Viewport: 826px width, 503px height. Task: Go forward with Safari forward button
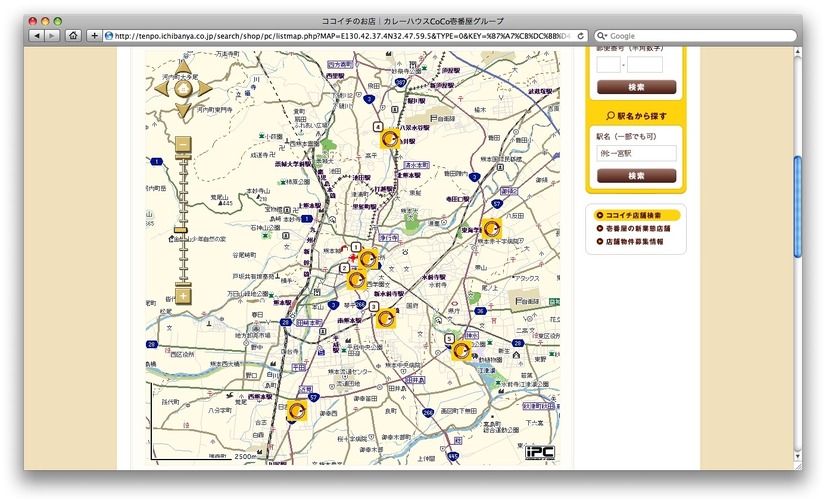click(52, 36)
